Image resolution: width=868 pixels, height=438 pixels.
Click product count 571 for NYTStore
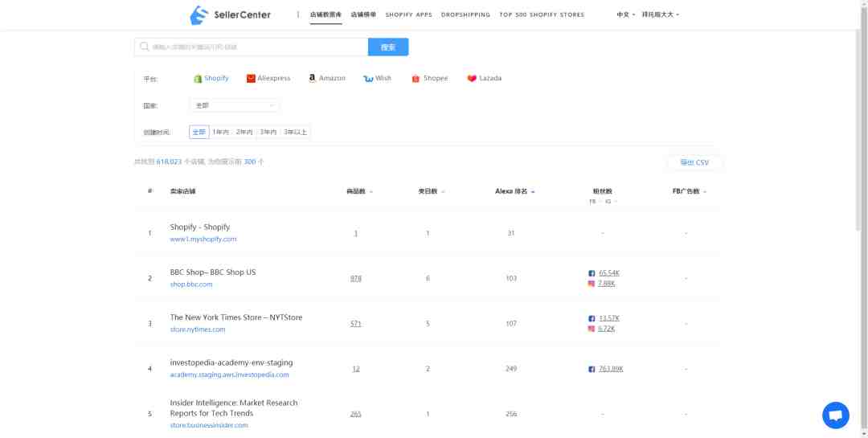pos(355,324)
